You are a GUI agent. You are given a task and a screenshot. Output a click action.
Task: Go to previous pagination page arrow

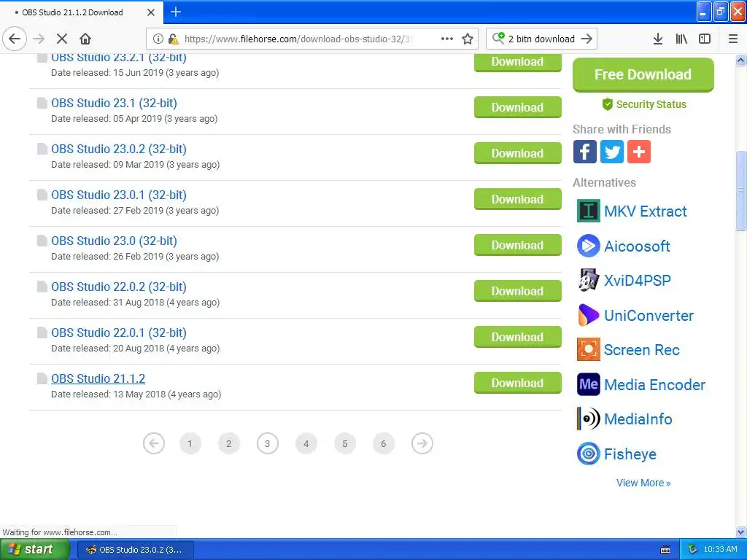point(153,444)
